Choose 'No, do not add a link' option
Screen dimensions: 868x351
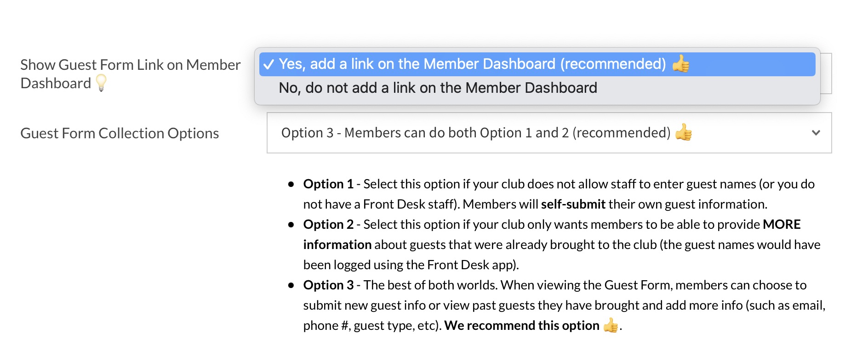coord(438,88)
